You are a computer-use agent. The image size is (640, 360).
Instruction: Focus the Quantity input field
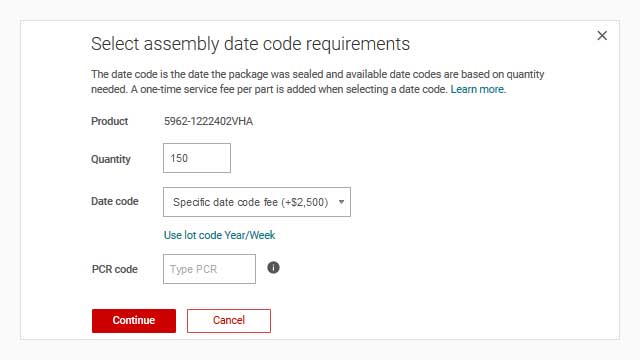click(197, 158)
